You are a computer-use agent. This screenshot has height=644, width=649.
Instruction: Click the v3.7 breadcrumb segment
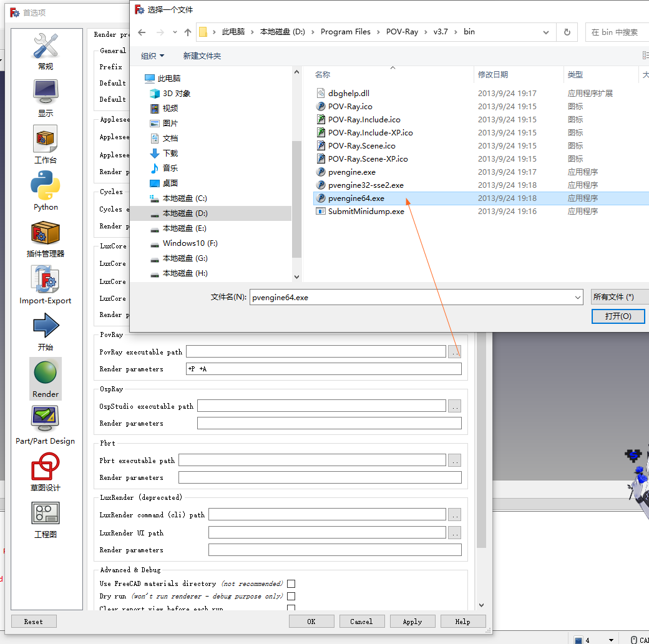coord(441,32)
